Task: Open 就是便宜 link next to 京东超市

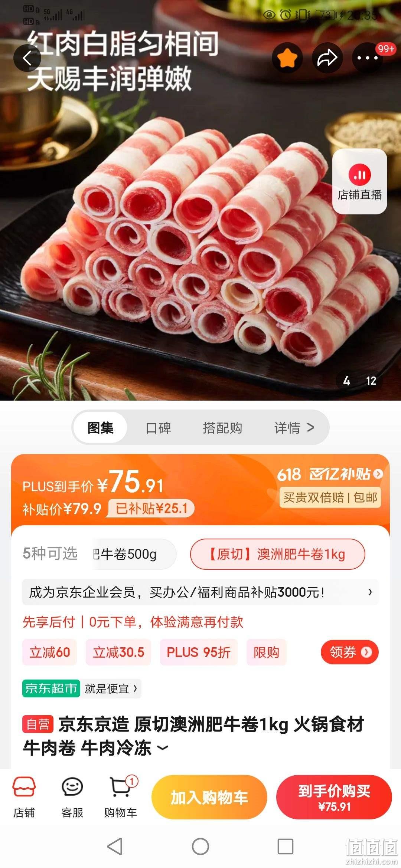Action: click(x=111, y=689)
